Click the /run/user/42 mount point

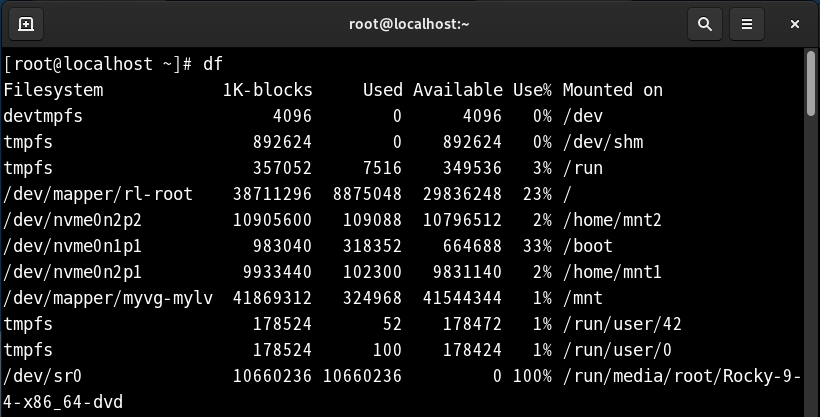click(x=622, y=324)
